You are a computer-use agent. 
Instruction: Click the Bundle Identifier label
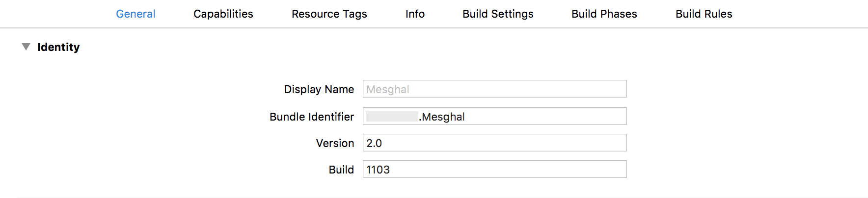click(311, 117)
